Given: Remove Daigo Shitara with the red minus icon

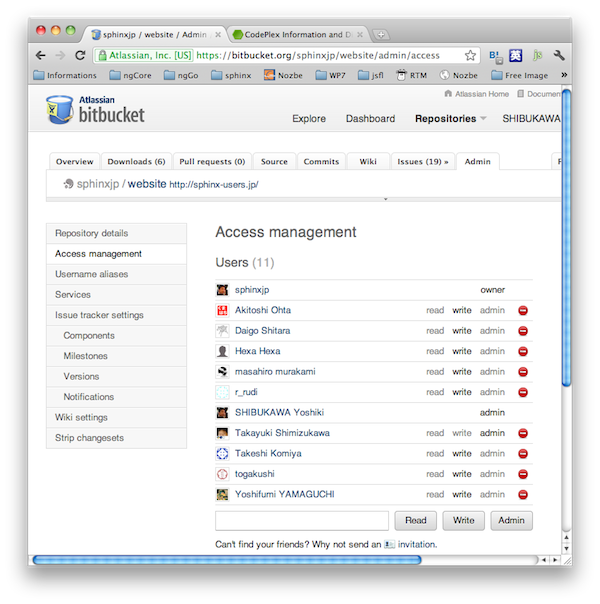Looking at the screenshot, I should tap(523, 331).
